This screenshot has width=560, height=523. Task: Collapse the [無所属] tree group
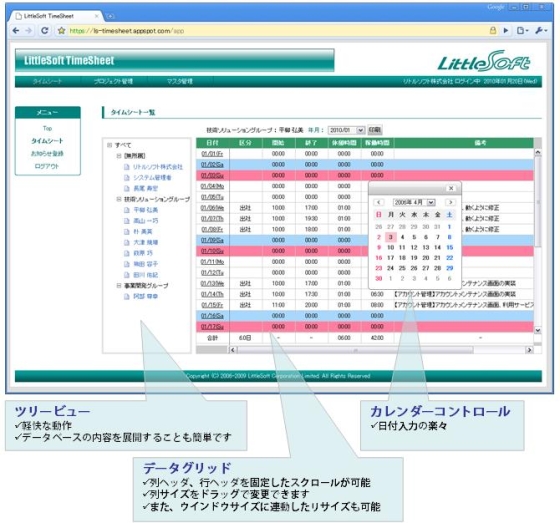119,156
